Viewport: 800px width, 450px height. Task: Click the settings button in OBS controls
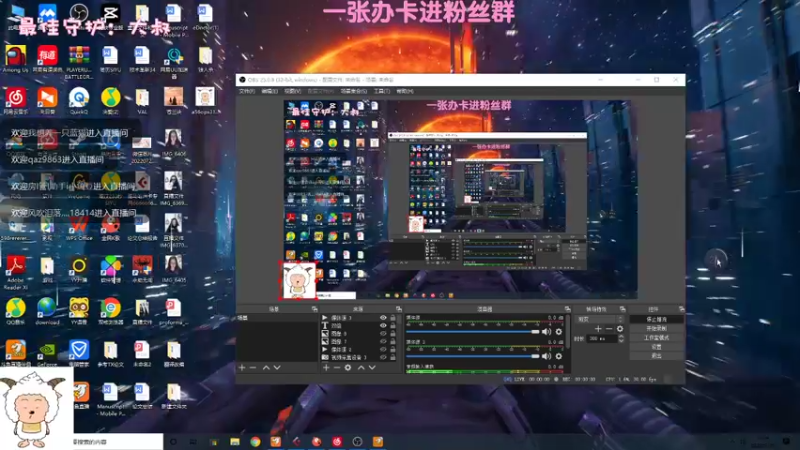tap(657, 347)
